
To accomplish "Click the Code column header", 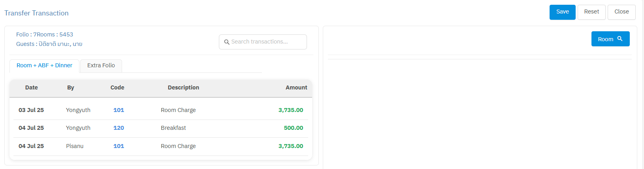I will (x=117, y=87).
